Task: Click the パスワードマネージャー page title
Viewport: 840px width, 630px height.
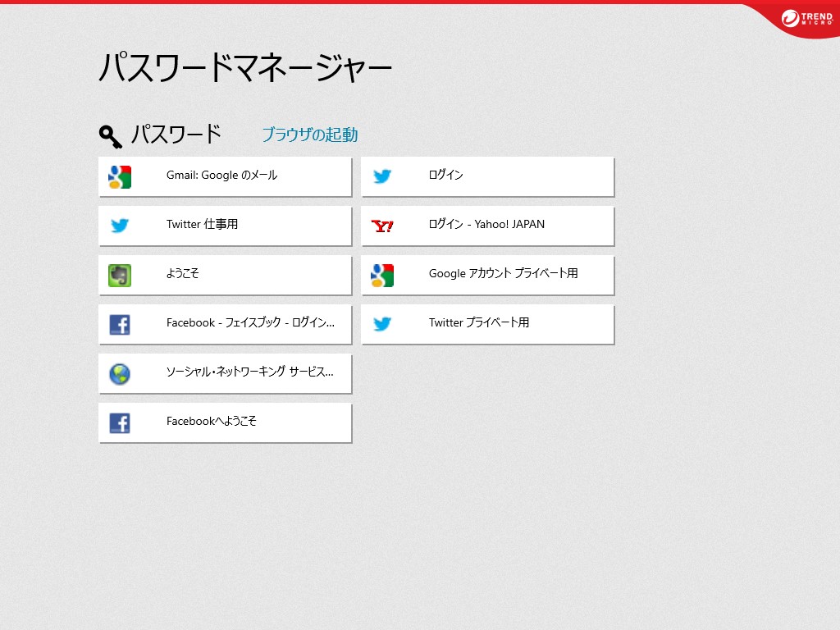Action: tap(245, 68)
